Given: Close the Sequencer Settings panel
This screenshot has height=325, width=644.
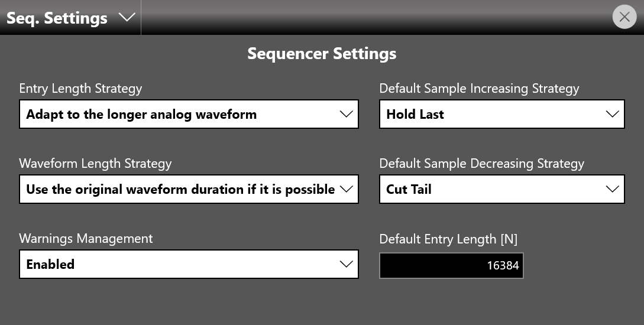Looking at the screenshot, I should click(624, 17).
